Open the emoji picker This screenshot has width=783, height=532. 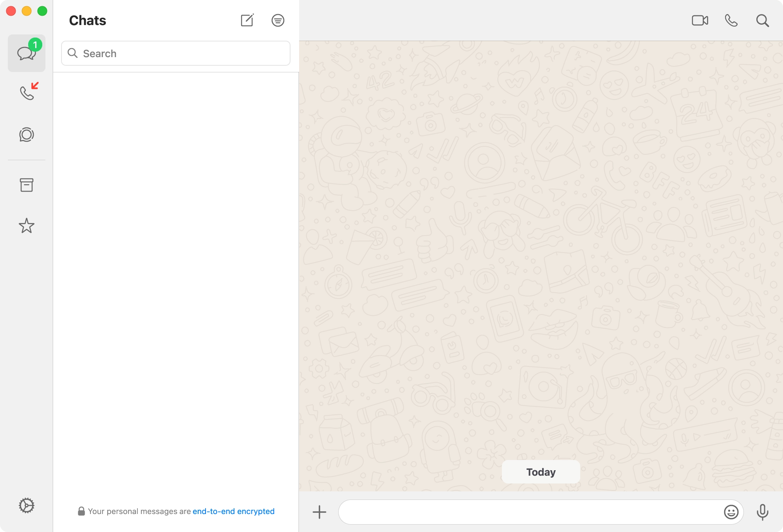point(731,511)
